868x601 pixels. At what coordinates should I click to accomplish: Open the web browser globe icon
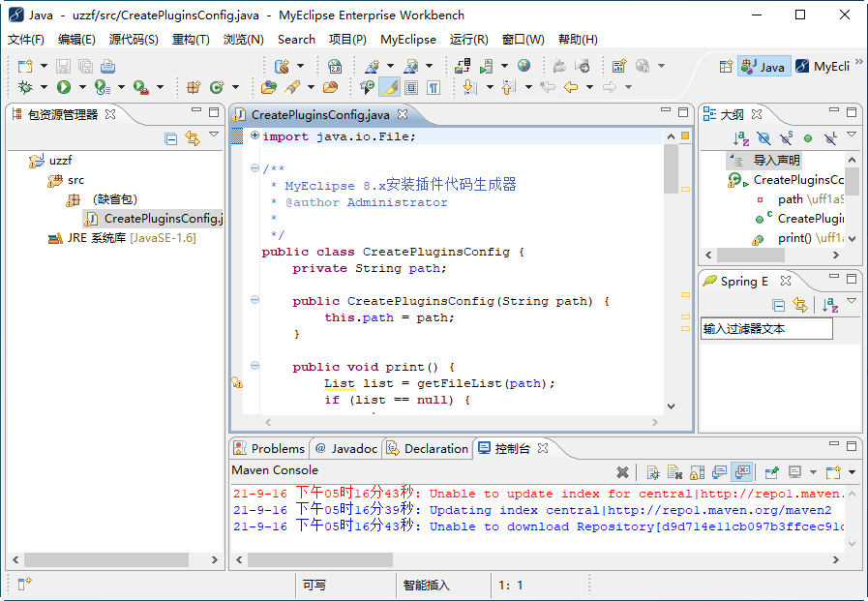click(524, 66)
